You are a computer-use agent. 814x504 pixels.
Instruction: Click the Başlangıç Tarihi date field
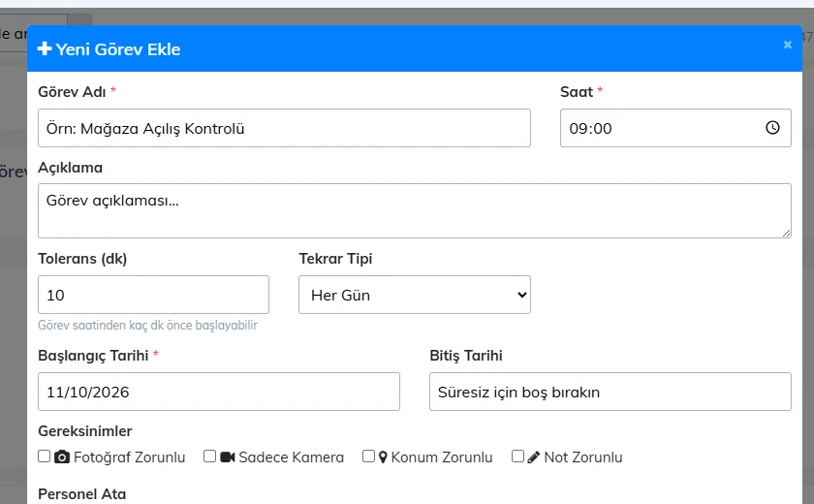219,392
